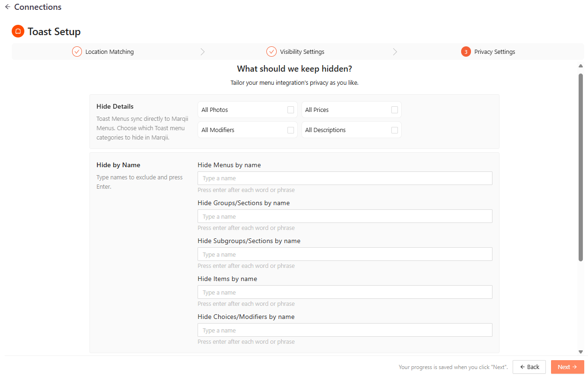Click the chevron after Location Matching step

202,52
